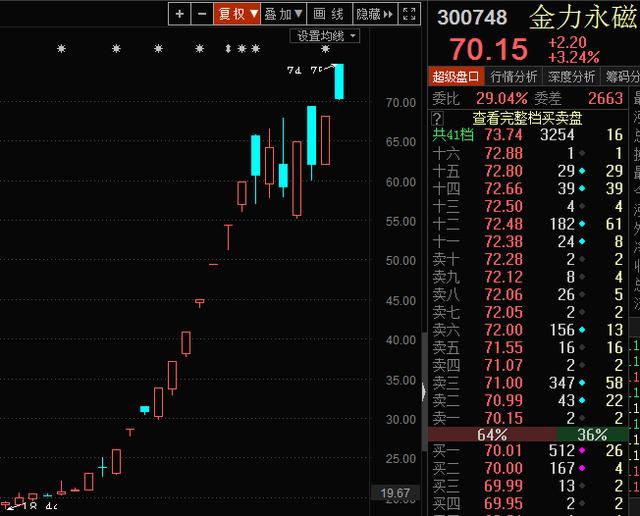Click panel collapse arrow beside chart
This screenshot has width=640, height=516.
424,392
